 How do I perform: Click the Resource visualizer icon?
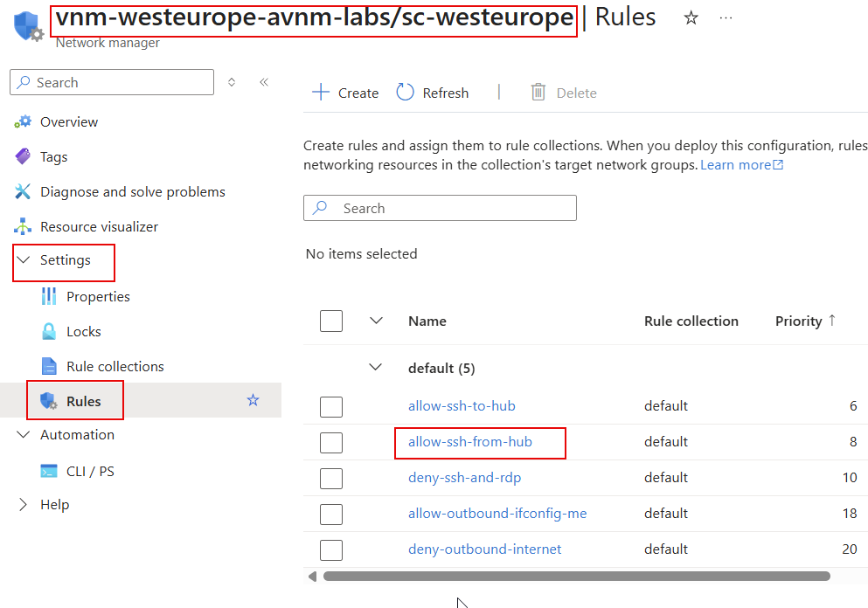tap(24, 227)
